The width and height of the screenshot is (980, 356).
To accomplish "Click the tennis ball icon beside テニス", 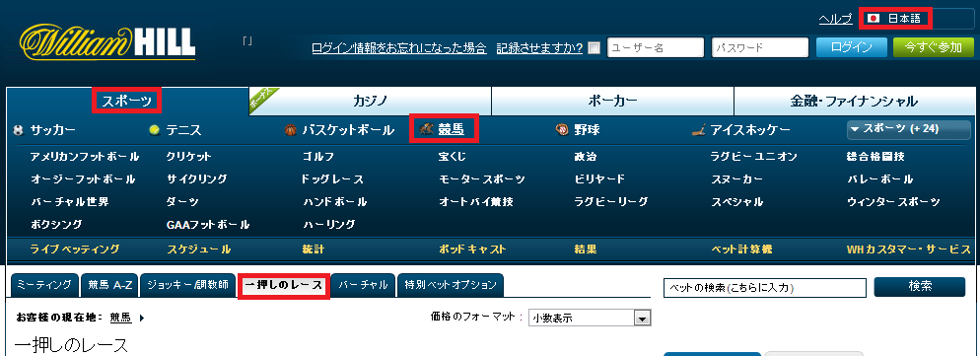I will tap(154, 130).
